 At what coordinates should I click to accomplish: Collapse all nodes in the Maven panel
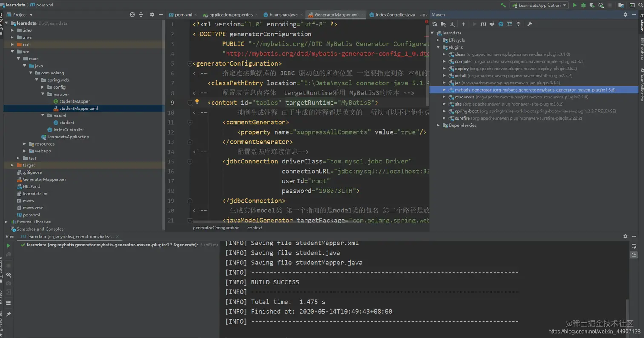click(x=518, y=24)
